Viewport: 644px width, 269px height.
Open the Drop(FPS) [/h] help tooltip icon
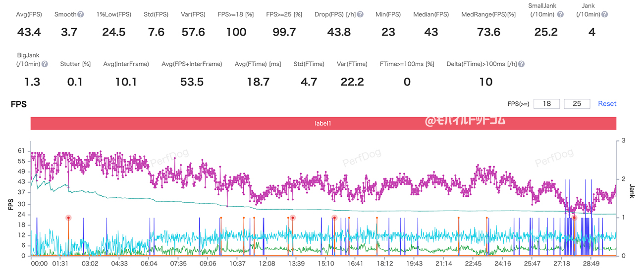360,14
